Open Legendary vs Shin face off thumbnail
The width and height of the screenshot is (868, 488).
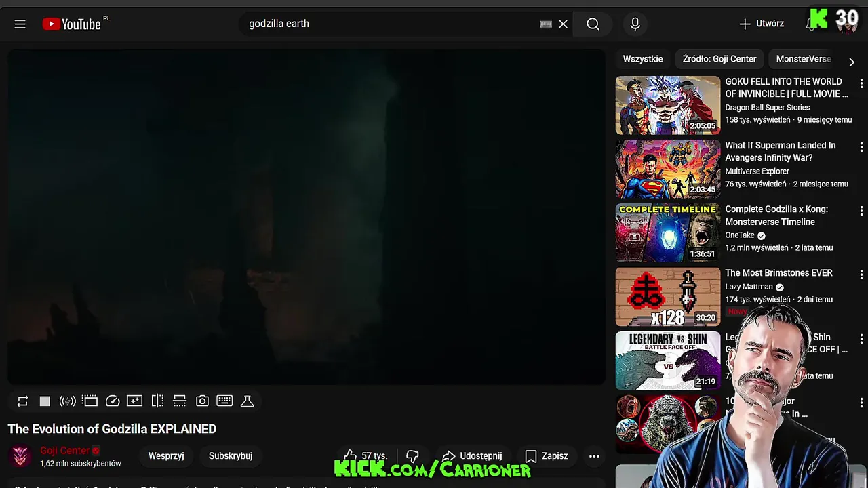coord(668,361)
